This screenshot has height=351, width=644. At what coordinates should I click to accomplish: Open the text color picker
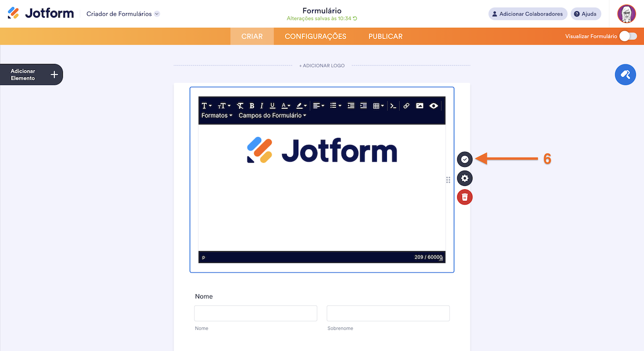pos(285,106)
